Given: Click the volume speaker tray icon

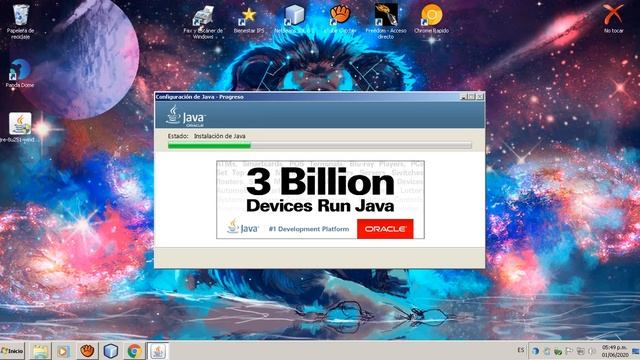Looking at the screenshot, I should pos(592,351).
